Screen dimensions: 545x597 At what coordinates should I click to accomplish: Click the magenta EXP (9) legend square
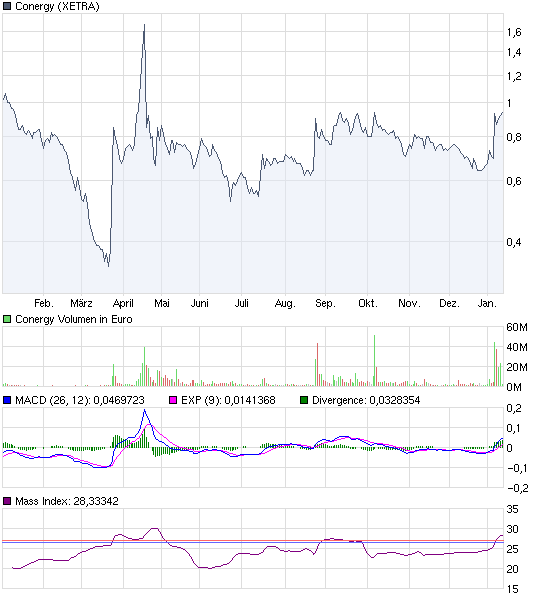pyautogui.click(x=173, y=400)
